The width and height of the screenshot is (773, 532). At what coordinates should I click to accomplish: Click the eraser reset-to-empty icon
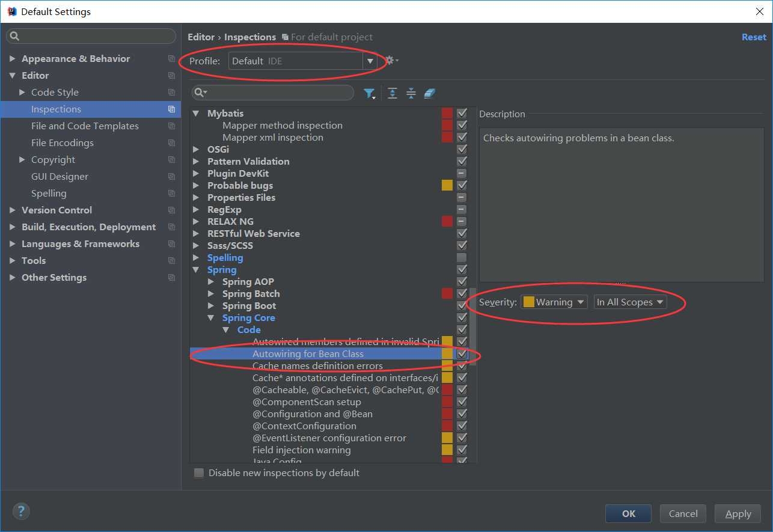coord(429,93)
